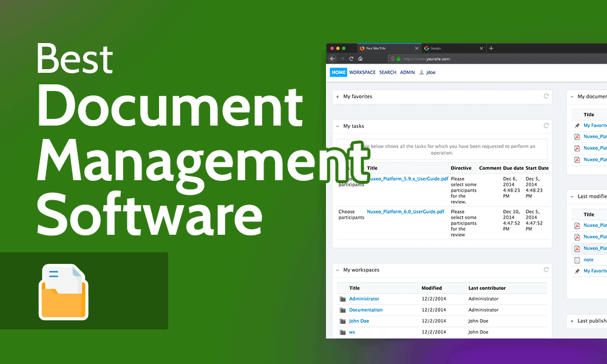Click the refresh icon on My tasks panel
The height and width of the screenshot is (364, 607).
546,126
